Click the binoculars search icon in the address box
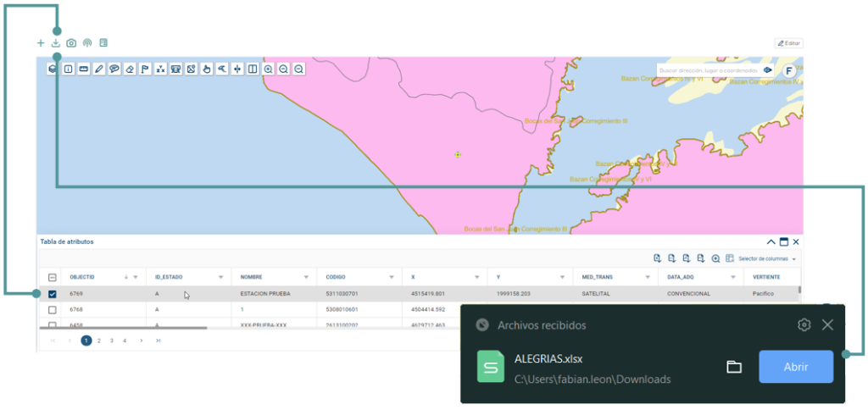Screen dimensions: 868x410 coord(767,70)
